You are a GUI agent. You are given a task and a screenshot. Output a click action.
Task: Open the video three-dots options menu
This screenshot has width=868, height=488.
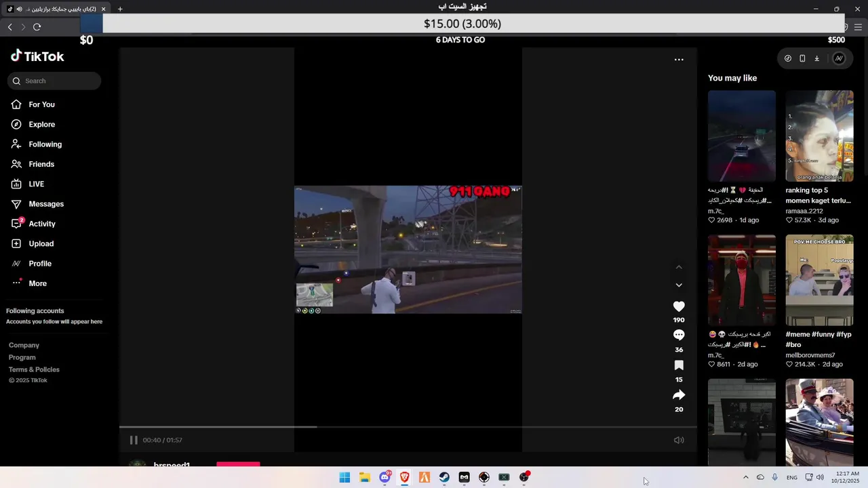679,60
